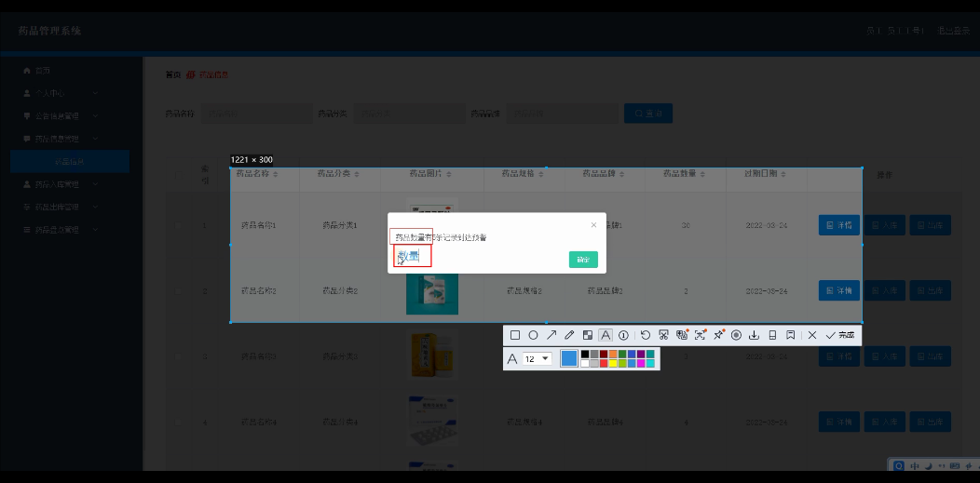Open the font size 12 dropdown
Viewport: 980px width, 483px height.
click(x=538, y=359)
